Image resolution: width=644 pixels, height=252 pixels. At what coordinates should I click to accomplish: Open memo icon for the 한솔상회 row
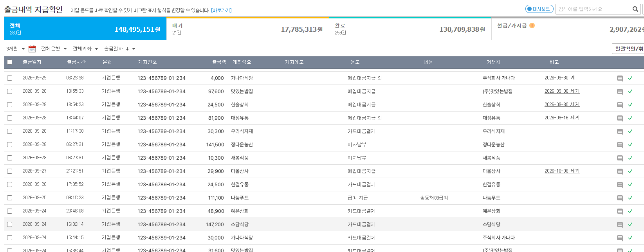[x=620, y=105]
